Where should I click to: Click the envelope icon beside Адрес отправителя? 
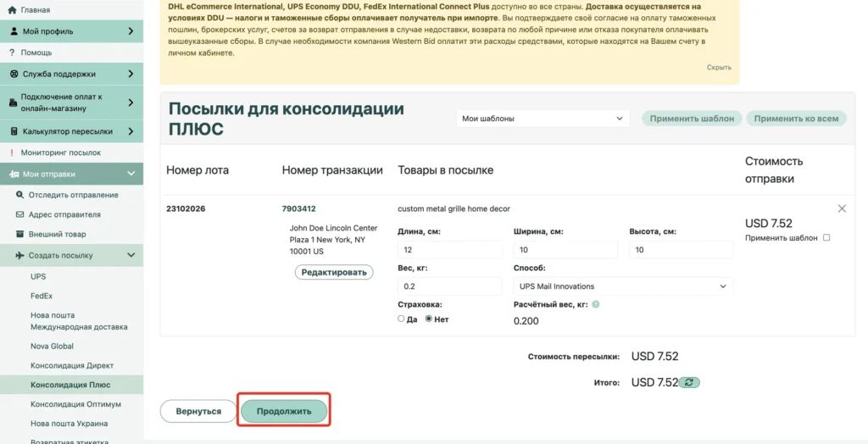(x=20, y=214)
